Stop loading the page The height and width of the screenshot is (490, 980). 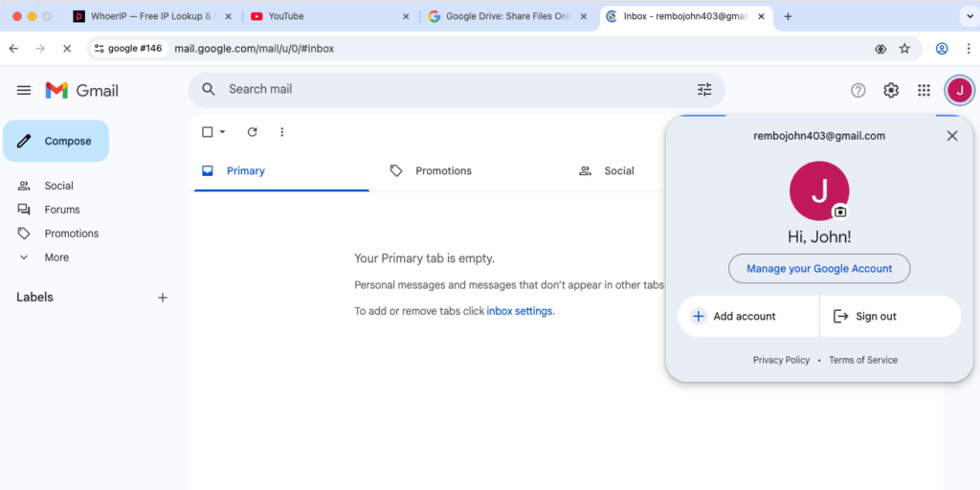[x=67, y=49]
